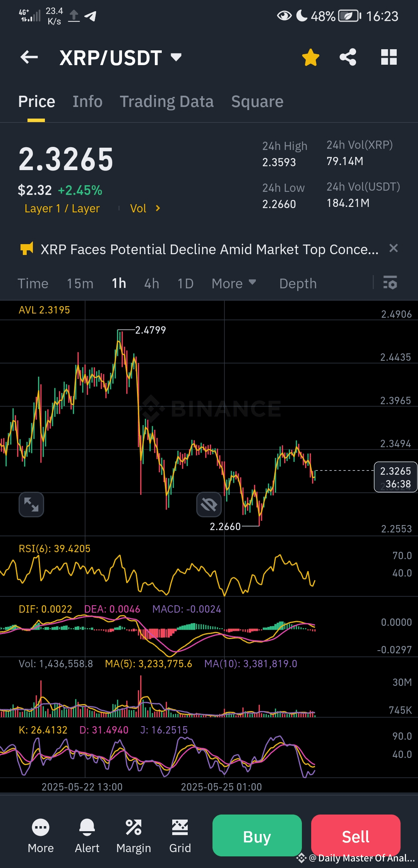Tap the red Sell button

[356, 835]
